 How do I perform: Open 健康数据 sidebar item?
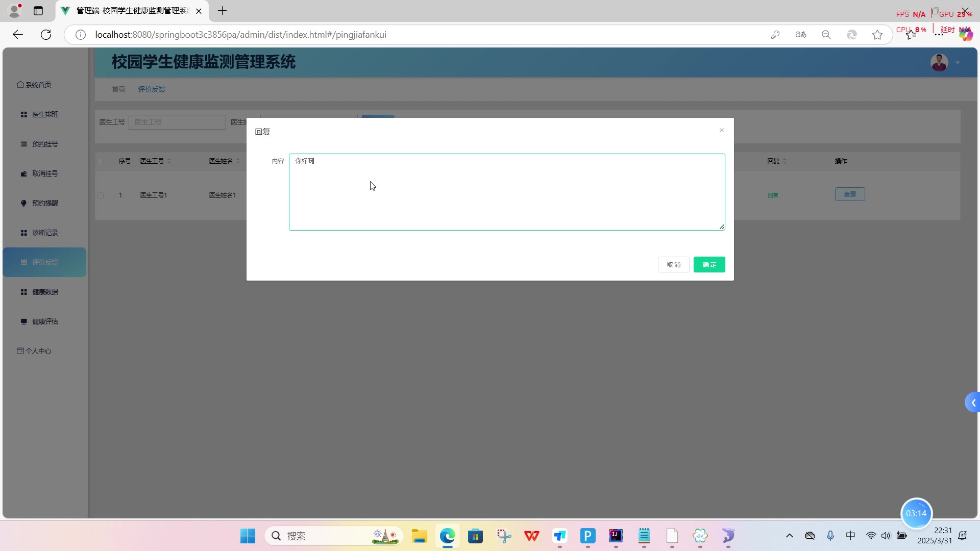click(45, 292)
